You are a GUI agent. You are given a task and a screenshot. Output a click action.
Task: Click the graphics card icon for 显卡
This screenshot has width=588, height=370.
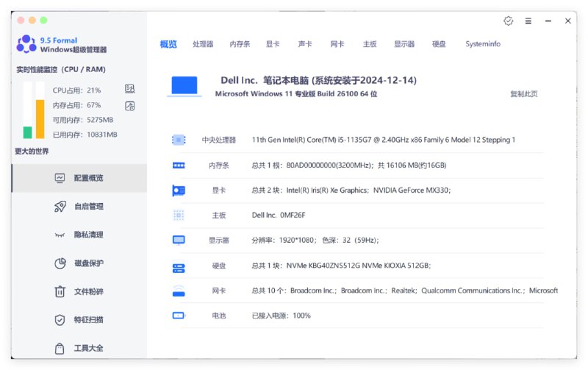179,191
